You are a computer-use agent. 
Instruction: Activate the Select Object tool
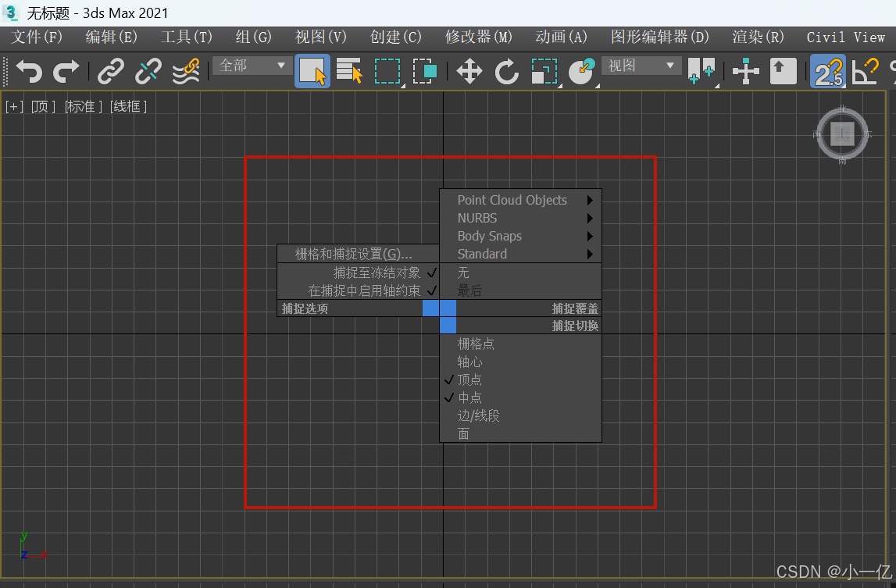312,71
